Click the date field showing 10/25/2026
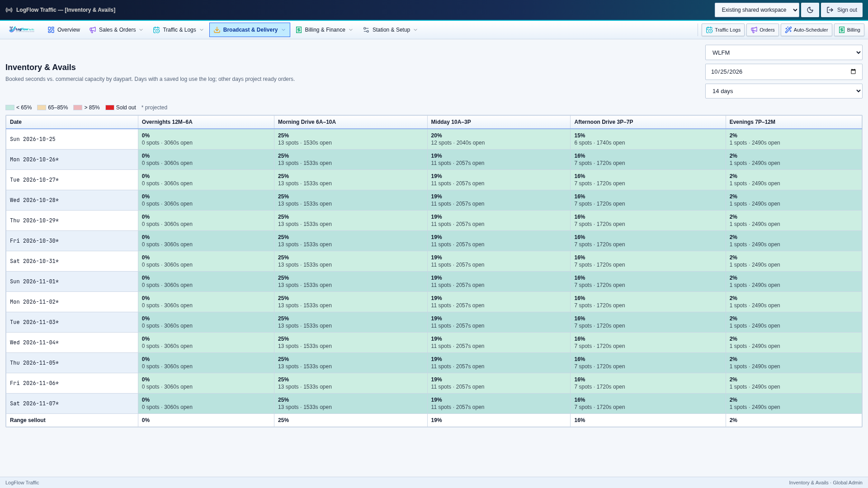This screenshot has width=868, height=488. point(784,72)
